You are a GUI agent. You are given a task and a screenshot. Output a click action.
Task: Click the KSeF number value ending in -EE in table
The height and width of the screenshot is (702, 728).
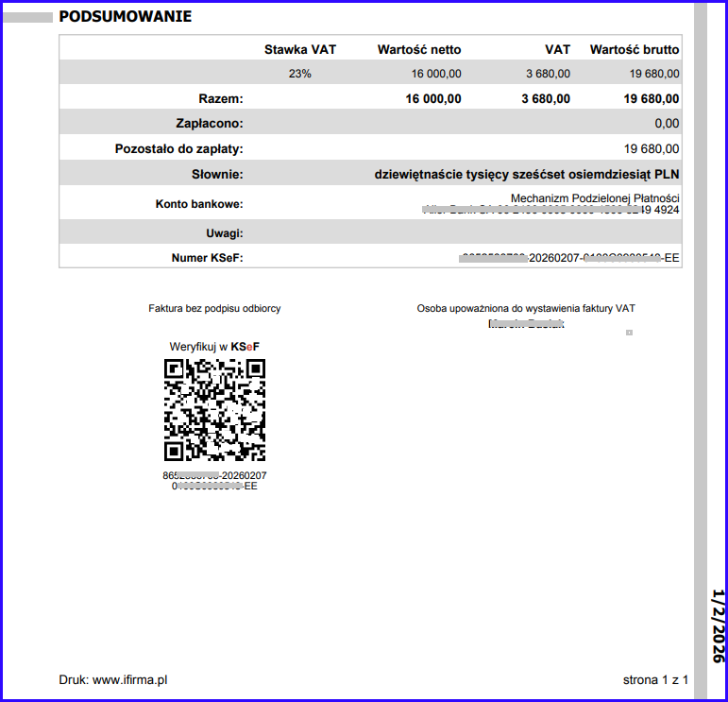569,258
